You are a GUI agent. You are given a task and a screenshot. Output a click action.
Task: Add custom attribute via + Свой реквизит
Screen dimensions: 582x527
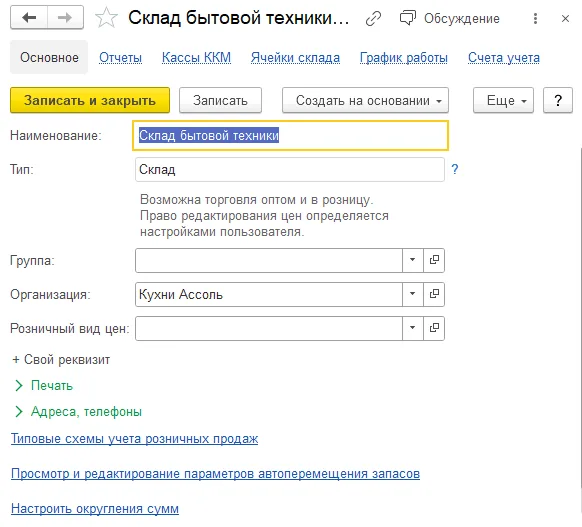pyautogui.click(x=61, y=360)
